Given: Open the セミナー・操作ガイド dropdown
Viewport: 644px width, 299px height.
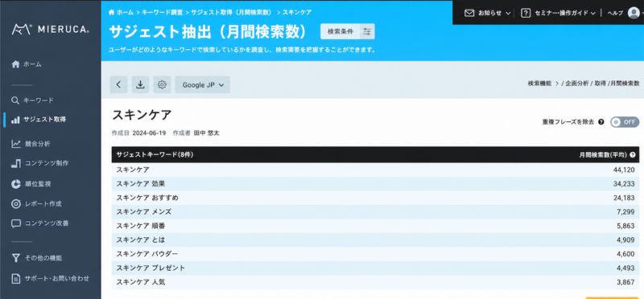Looking at the screenshot, I should click(x=565, y=13).
